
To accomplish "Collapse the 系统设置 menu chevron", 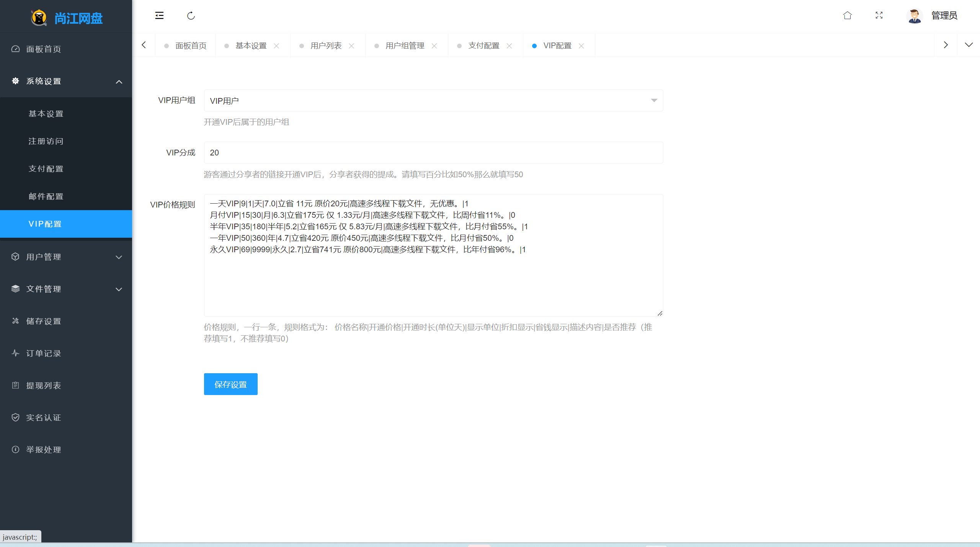I will point(119,82).
